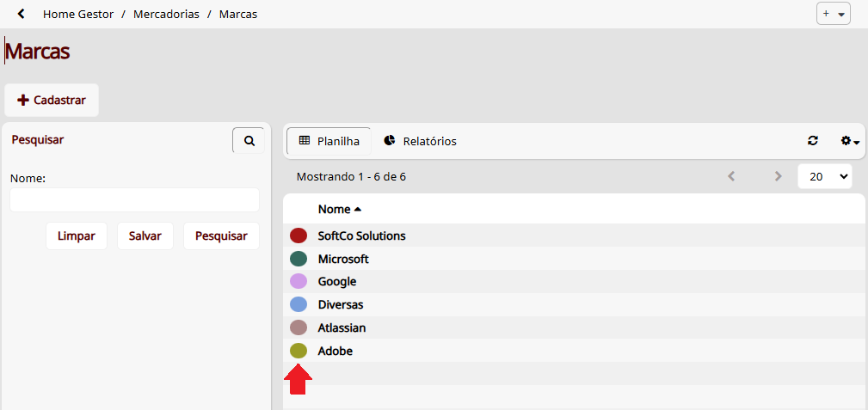Open the gear settings menu
This screenshot has height=410, width=868.
(850, 141)
